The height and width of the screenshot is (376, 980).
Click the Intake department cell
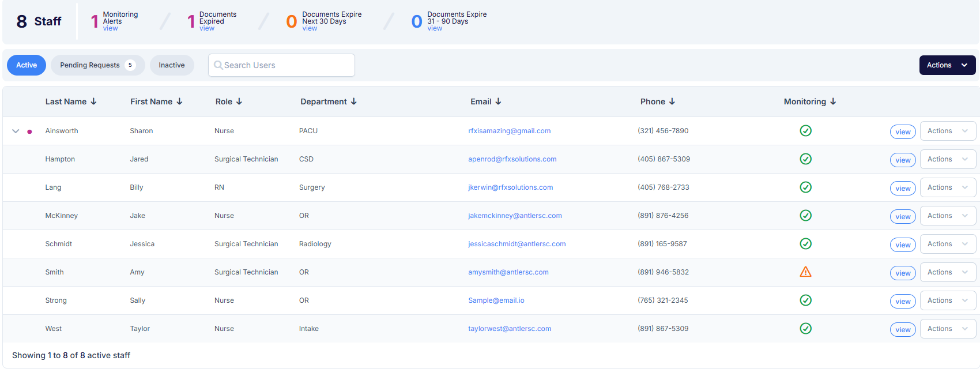click(x=308, y=329)
